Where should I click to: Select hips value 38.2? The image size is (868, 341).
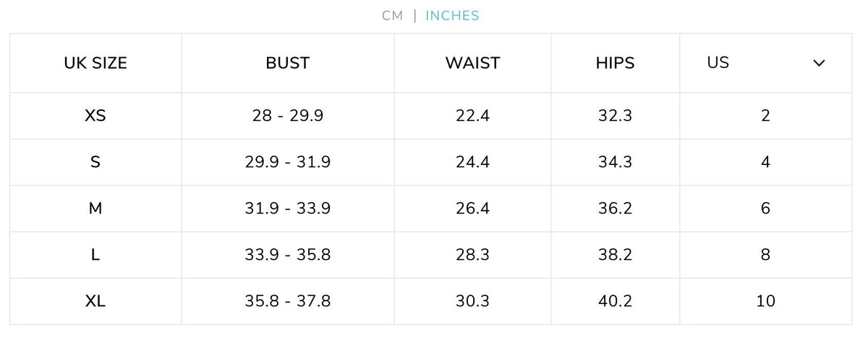pos(615,255)
